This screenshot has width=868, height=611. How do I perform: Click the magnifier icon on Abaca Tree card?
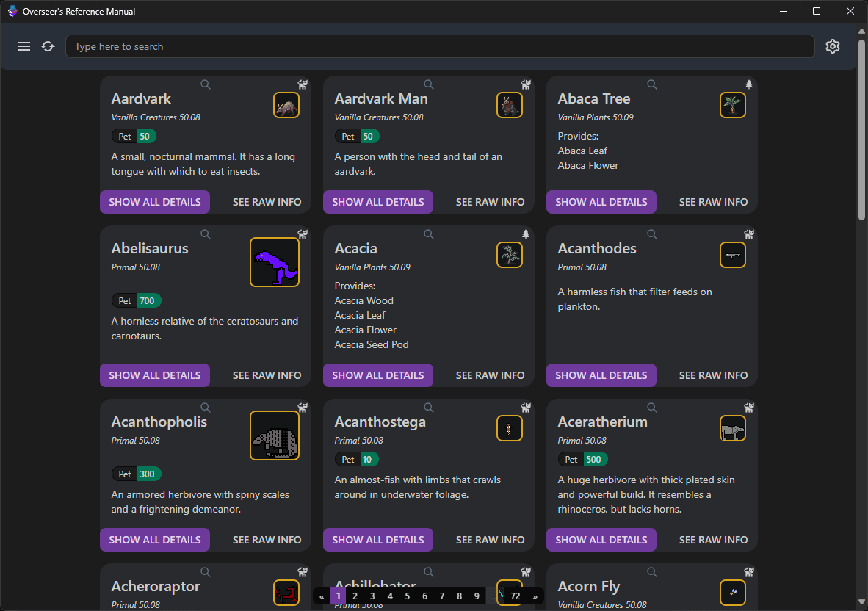pyautogui.click(x=652, y=84)
